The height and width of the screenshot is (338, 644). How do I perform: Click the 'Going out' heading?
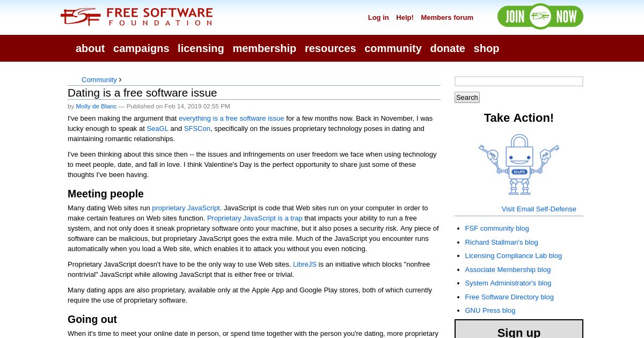click(x=92, y=319)
